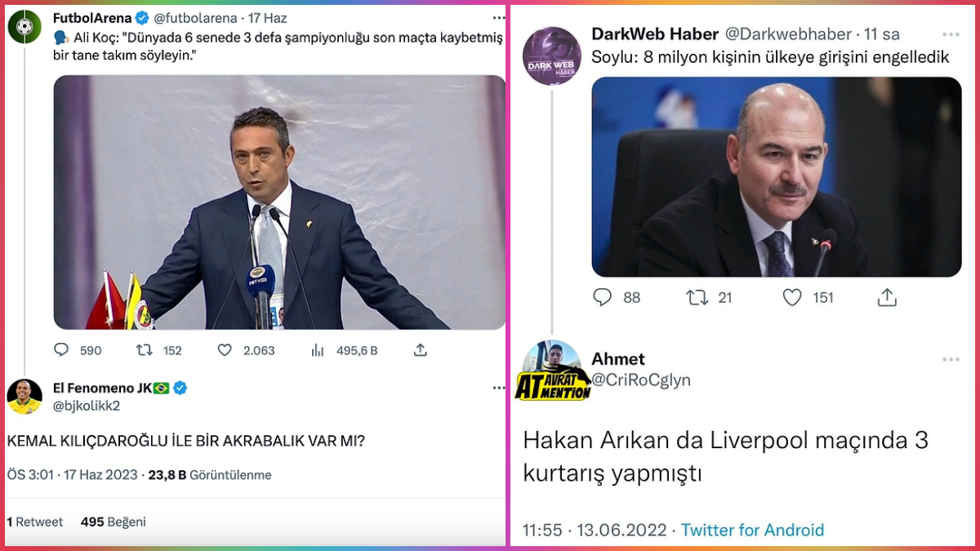Open FutbolArena profile avatar

click(24, 27)
